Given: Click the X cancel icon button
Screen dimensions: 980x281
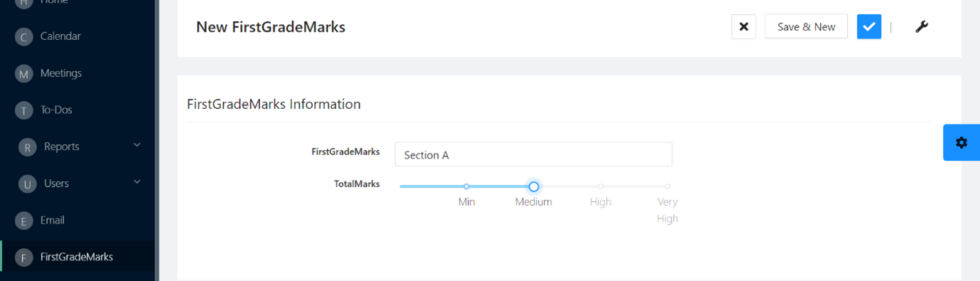Looking at the screenshot, I should (743, 26).
